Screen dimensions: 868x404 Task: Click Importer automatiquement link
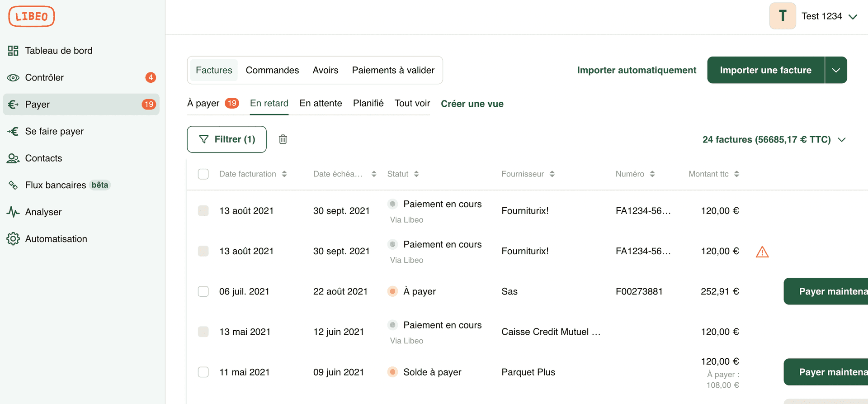[x=637, y=70]
